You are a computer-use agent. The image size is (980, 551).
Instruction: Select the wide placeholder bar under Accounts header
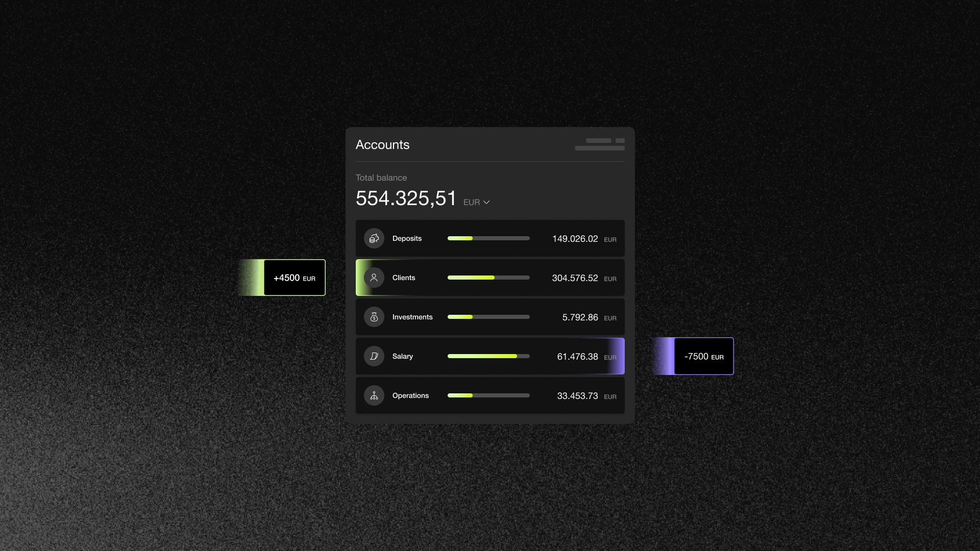(x=600, y=148)
